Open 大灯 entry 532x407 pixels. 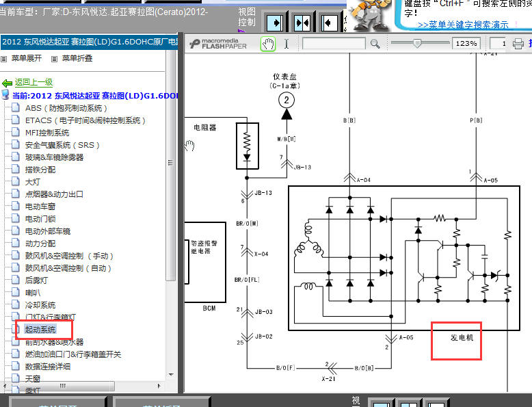point(33,182)
